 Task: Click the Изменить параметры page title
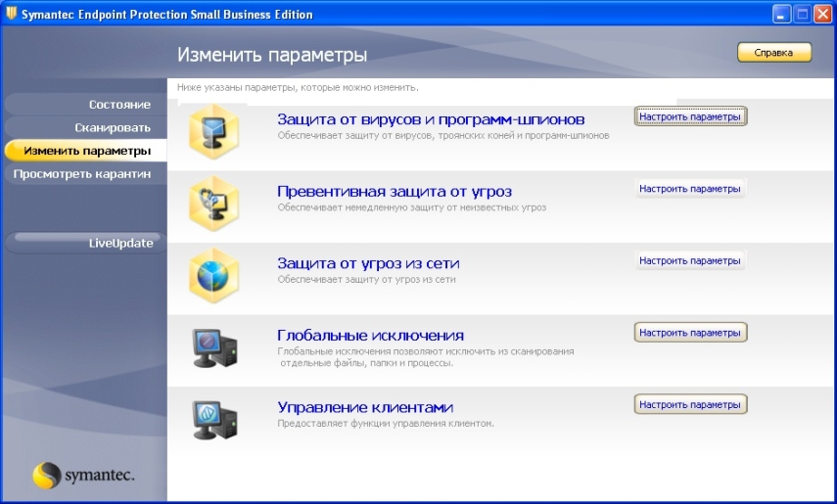tap(272, 55)
